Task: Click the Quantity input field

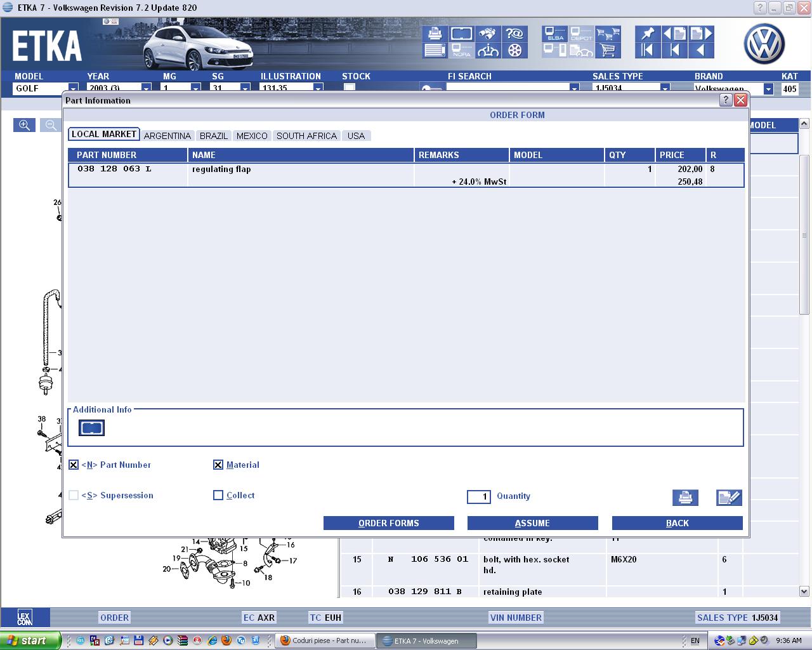Action: 479,496
